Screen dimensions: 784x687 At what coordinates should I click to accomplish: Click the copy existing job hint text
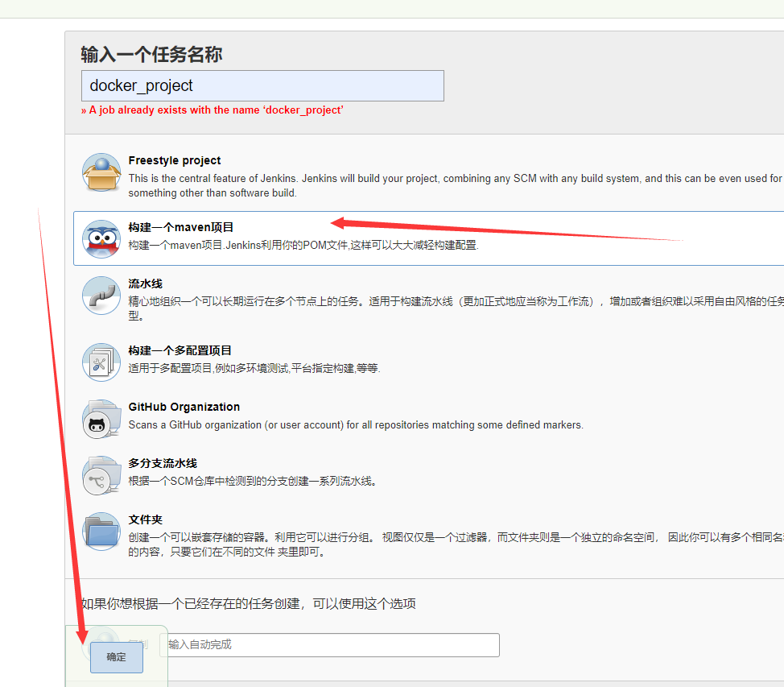249,603
